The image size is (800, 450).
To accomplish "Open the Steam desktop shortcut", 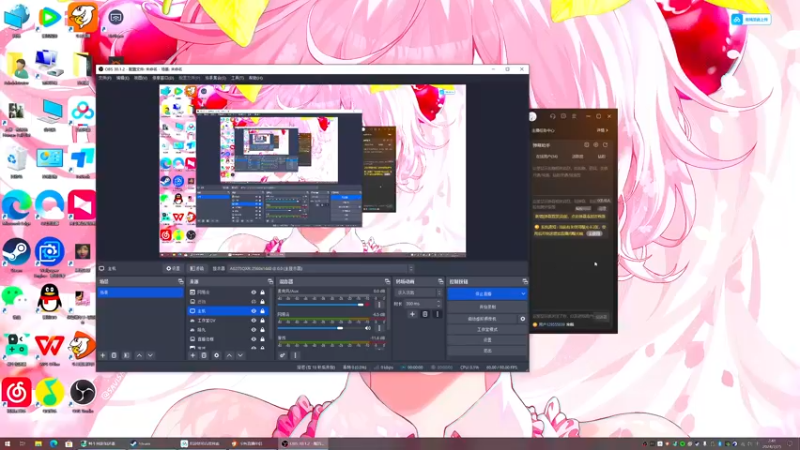I will (16, 255).
